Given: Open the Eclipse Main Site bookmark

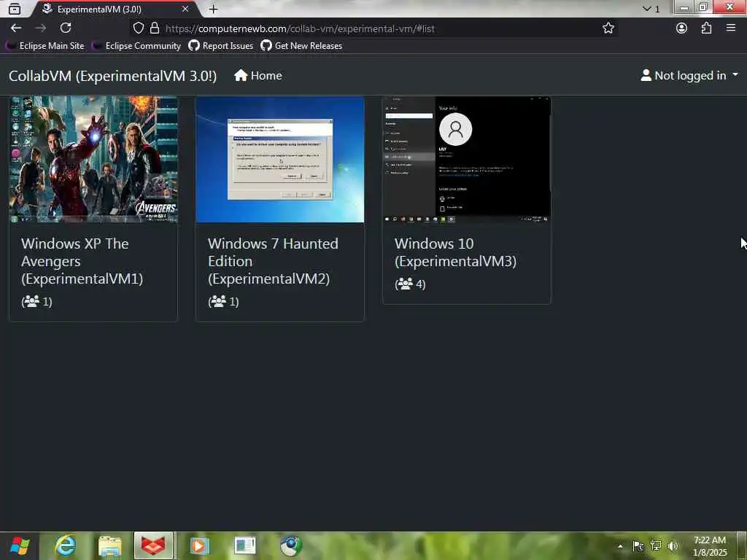Looking at the screenshot, I should [x=46, y=46].
